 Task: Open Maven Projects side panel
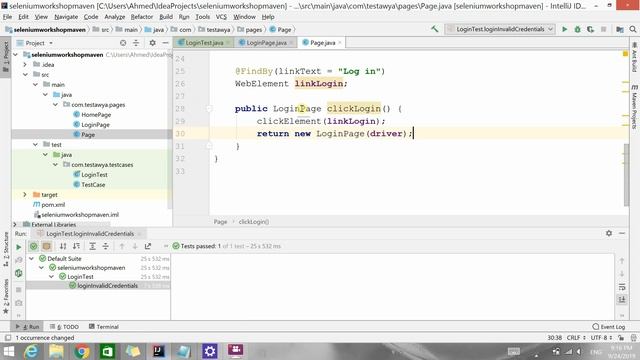[634, 107]
